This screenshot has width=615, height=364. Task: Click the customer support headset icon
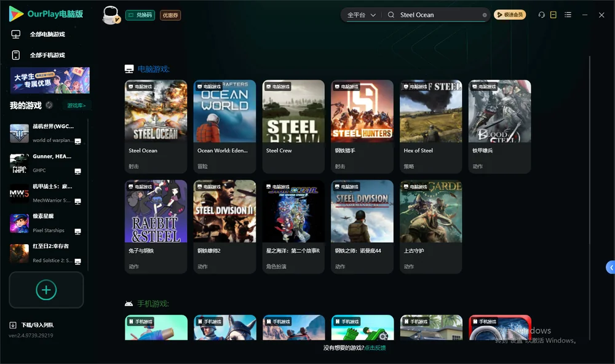(x=541, y=15)
